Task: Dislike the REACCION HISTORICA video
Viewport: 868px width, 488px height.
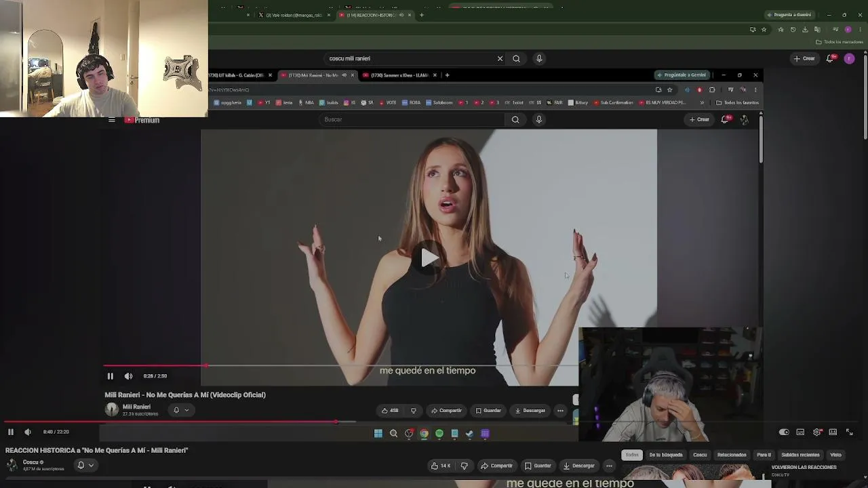Action: point(464,466)
